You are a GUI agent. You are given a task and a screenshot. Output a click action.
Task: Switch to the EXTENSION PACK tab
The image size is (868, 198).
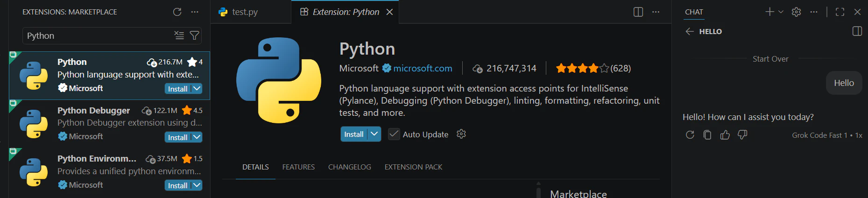point(413,167)
